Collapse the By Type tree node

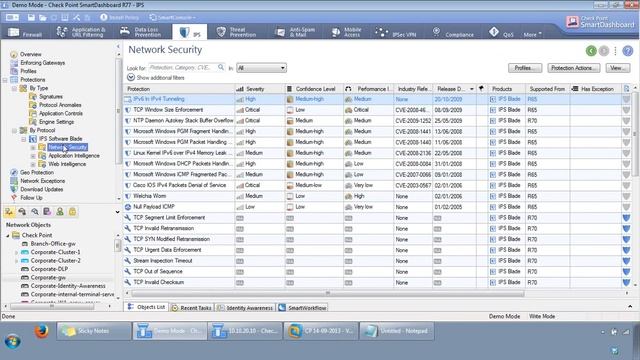(x=14, y=89)
